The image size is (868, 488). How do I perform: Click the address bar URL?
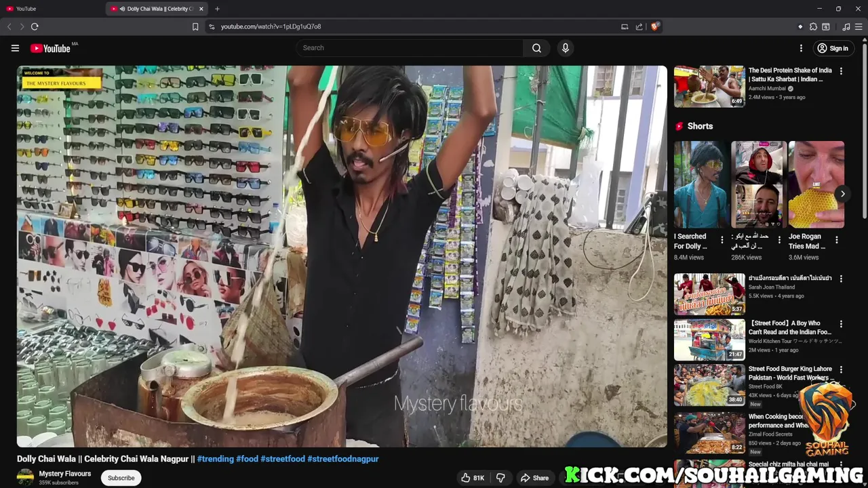coord(271,26)
